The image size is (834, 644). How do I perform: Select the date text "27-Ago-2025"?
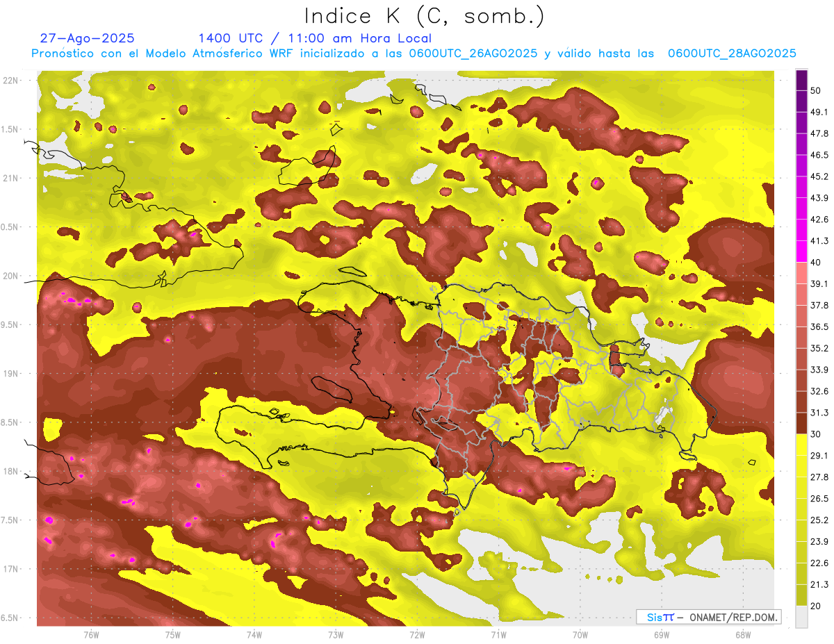pos(88,38)
